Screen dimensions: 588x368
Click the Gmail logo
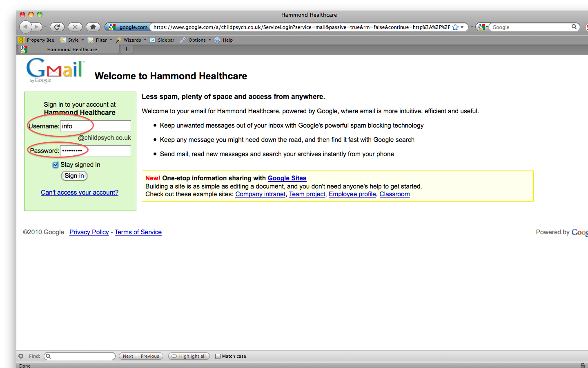click(56, 70)
